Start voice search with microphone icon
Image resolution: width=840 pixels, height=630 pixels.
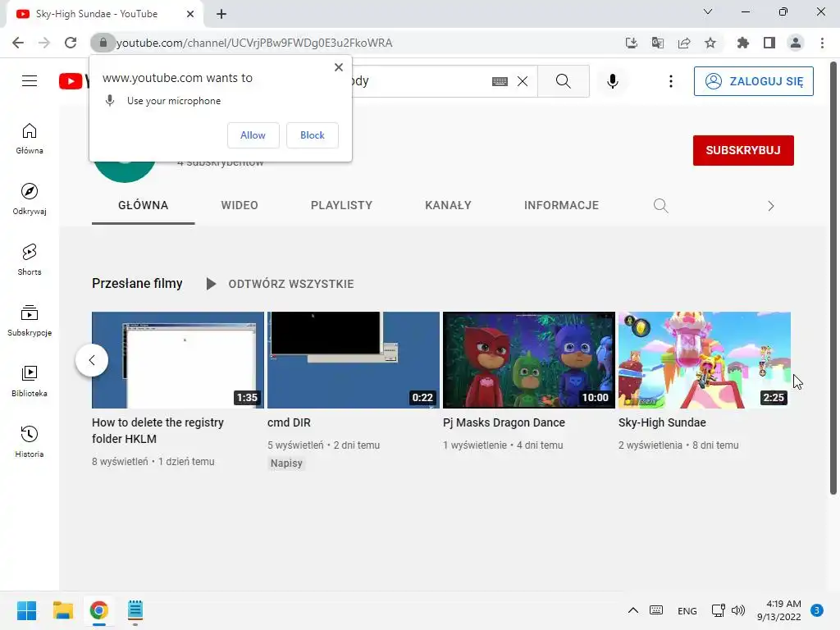coord(613,81)
